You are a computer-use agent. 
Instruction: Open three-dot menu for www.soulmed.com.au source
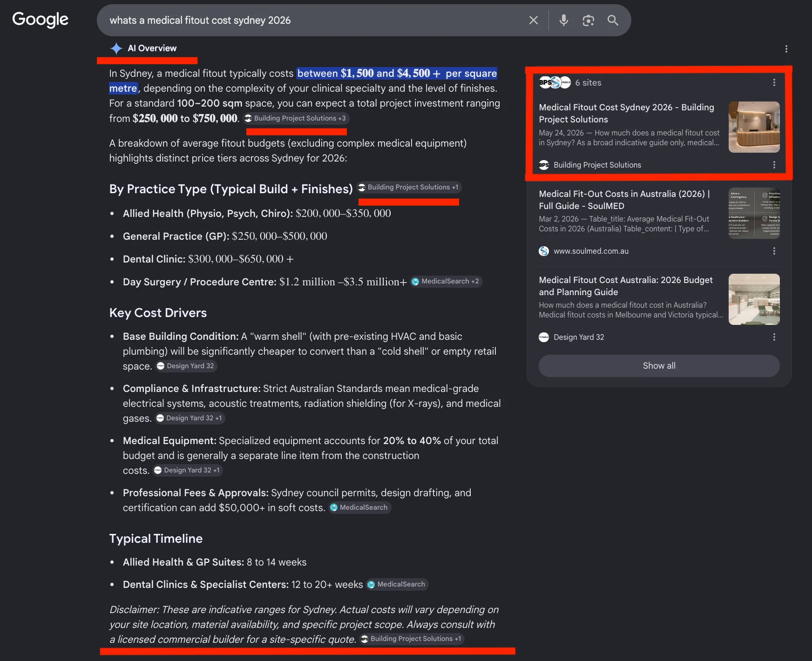(774, 251)
